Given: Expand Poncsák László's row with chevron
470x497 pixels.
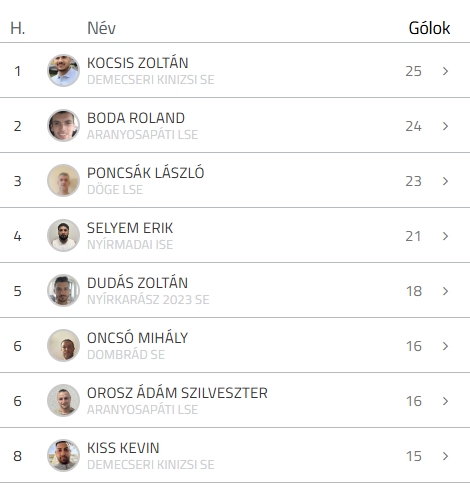Looking at the screenshot, I should click(x=445, y=181).
